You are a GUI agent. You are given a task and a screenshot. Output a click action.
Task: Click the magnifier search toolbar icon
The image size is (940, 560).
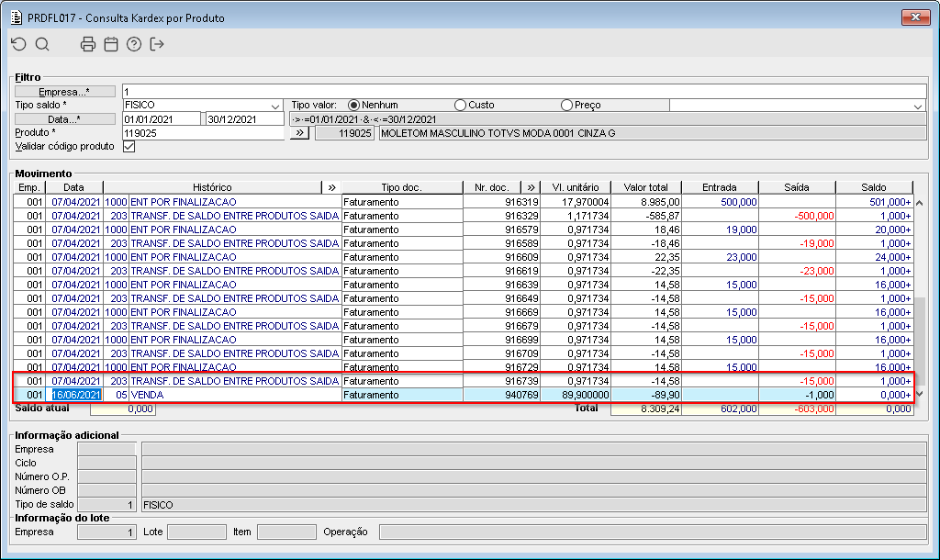coord(42,44)
